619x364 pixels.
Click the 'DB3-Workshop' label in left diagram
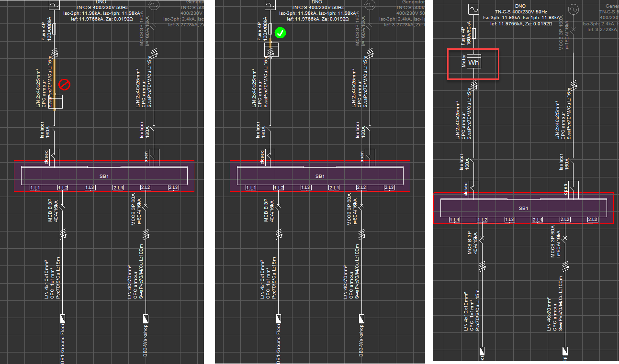click(x=146, y=341)
